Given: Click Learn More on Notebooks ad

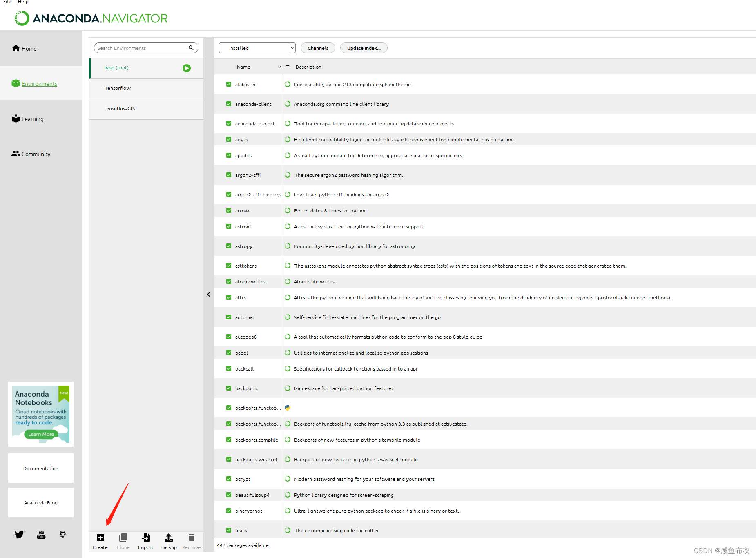Looking at the screenshot, I should (41, 434).
